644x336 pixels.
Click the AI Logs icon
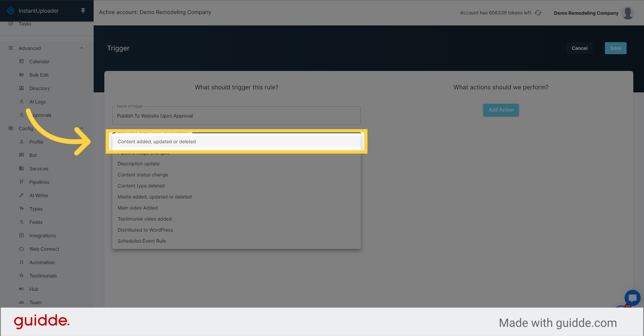[x=21, y=101]
